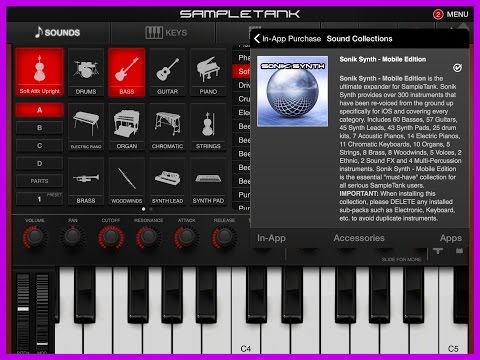Viewport: 480px width, 360px height.
Task: Play the C4 key on keyboard
Action: click(x=245, y=337)
